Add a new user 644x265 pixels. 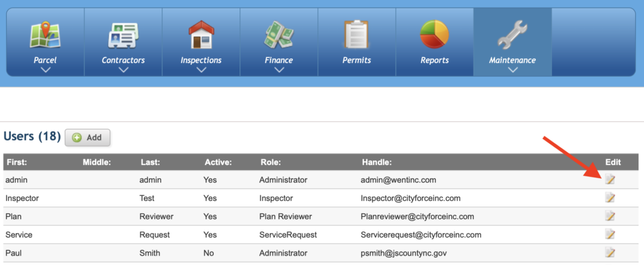click(87, 138)
